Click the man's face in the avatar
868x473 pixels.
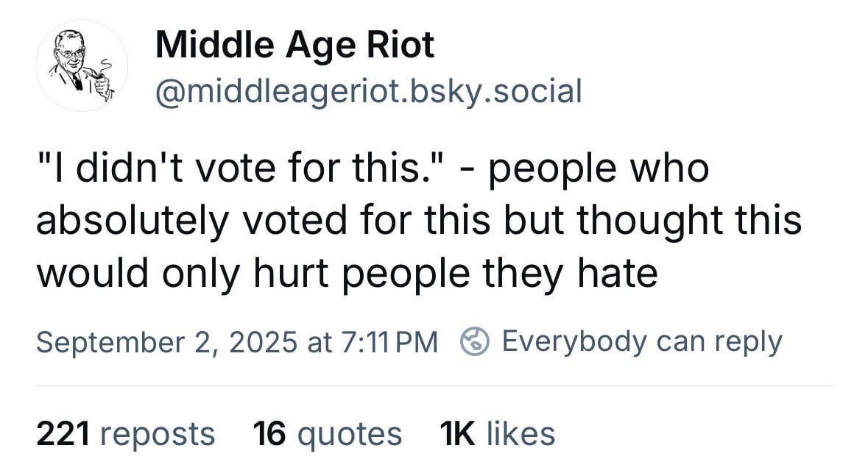(71, 54)
